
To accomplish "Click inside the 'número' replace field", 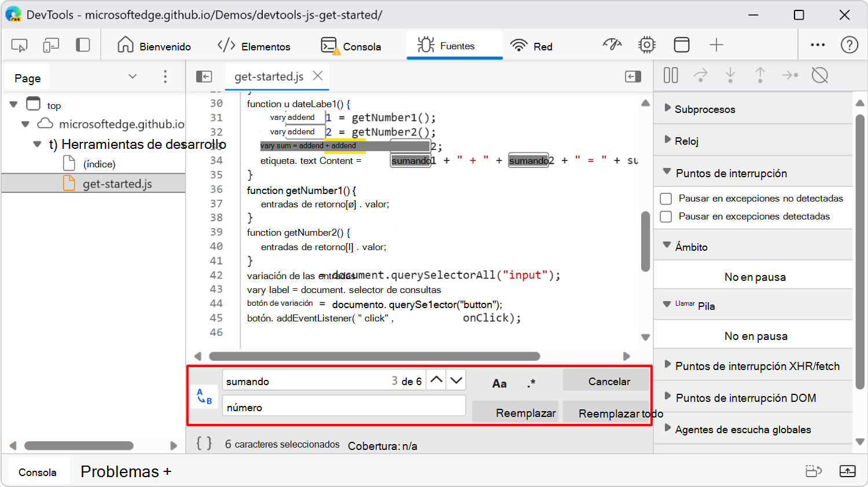I will tap(343, 405).
